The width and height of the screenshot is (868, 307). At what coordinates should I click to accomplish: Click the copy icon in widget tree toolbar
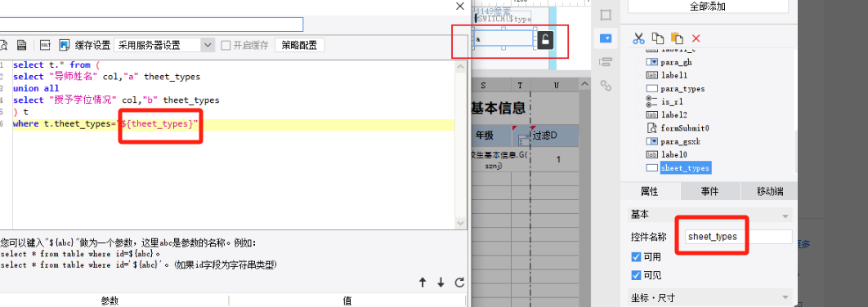(x=658, y=38)
